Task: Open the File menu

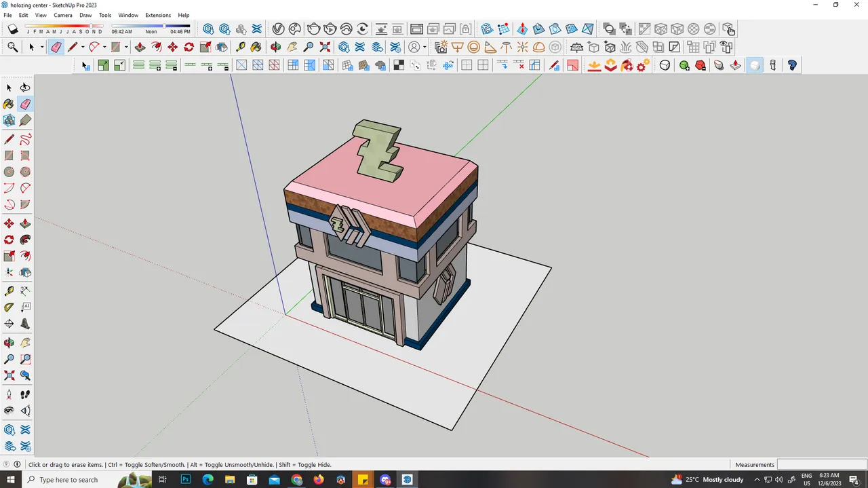Action: 7,15
